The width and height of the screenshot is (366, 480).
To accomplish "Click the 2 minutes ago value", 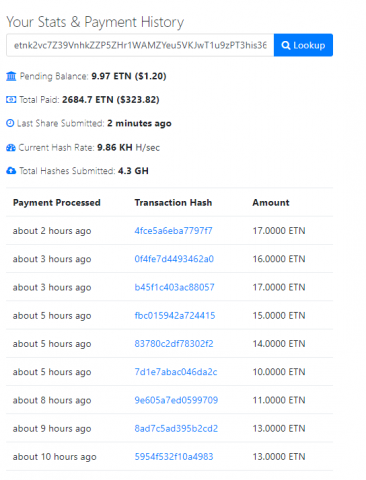I will [x=139, y=124].
